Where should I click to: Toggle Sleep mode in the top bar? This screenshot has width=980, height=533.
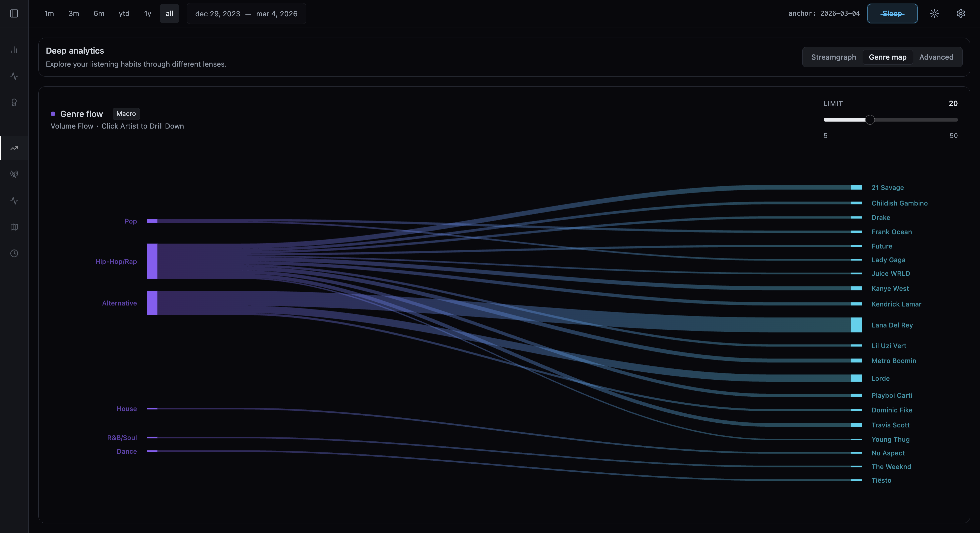pyautogui.click(x=892, y=13)
